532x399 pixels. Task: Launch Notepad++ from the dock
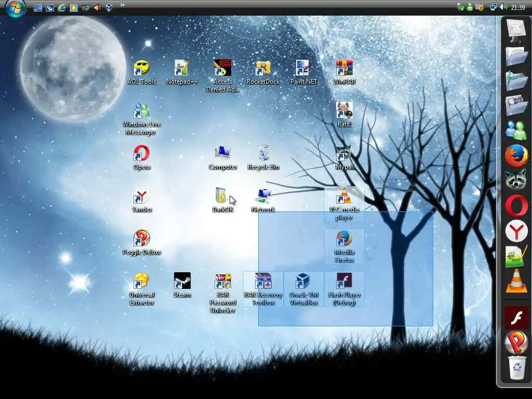point(516,257)
